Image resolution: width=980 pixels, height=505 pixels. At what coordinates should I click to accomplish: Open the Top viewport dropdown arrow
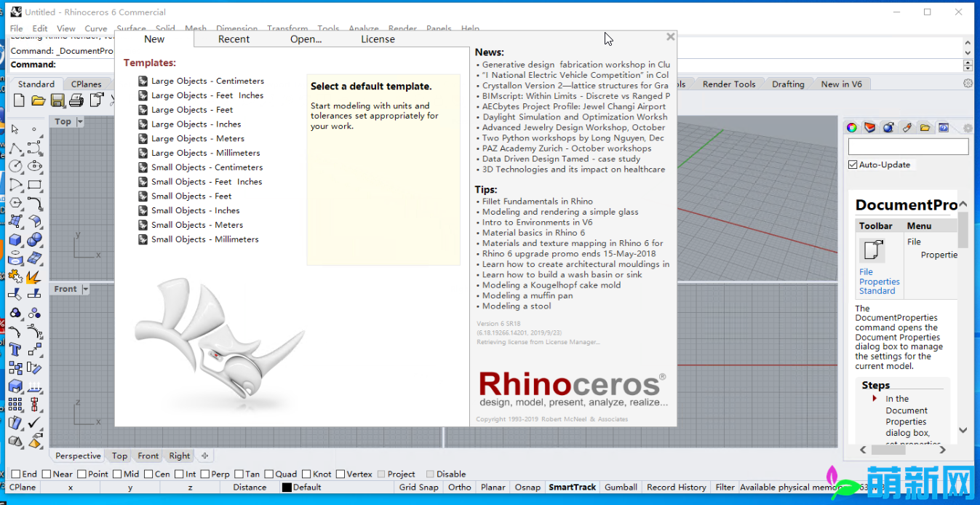coord(80,122)
